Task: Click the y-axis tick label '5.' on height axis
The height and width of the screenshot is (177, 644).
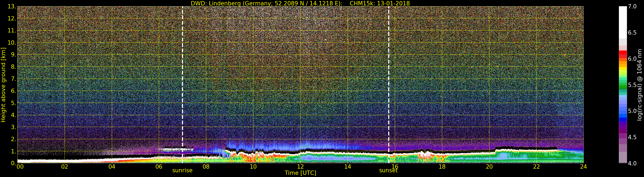Action: [14, 103]
